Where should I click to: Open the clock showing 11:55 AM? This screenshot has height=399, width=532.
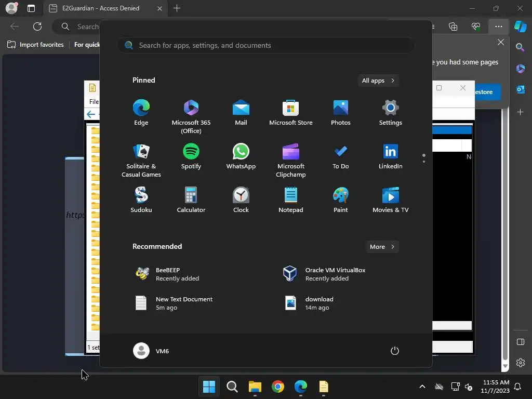(495, 387)
